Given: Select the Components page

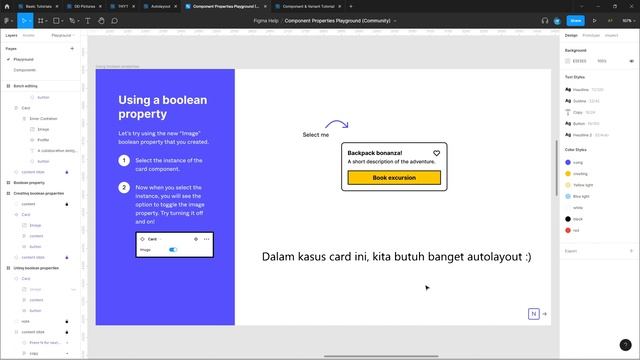Looking at the screenshot, I should click(x=24, y=70).
